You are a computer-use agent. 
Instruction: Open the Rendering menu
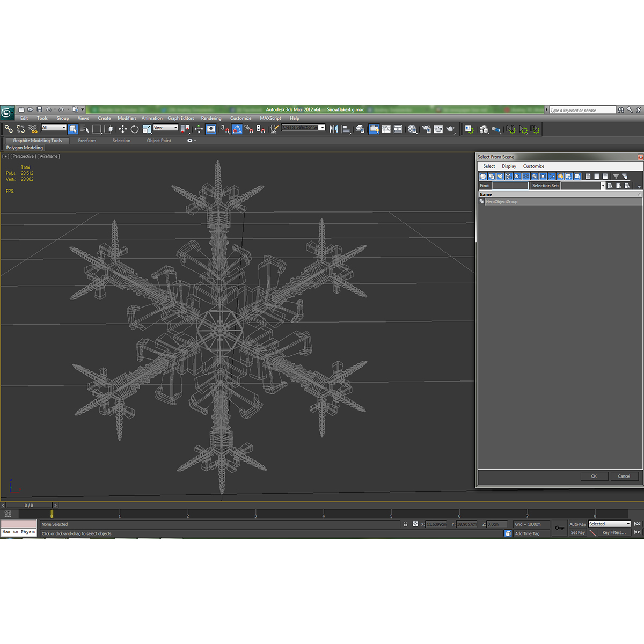coord(211,118)
